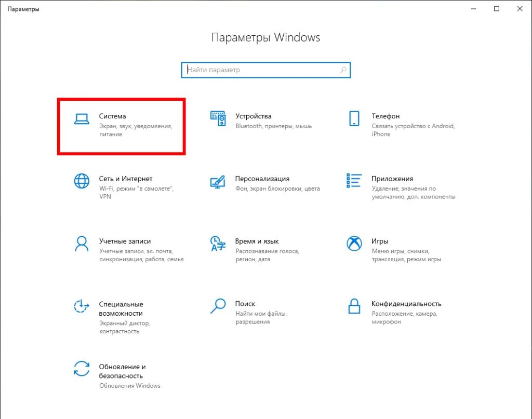Viewport: 532px width, 419px height.
Task: Click the Конфиденциальность padlock icon
Action: tap(354, 306)
